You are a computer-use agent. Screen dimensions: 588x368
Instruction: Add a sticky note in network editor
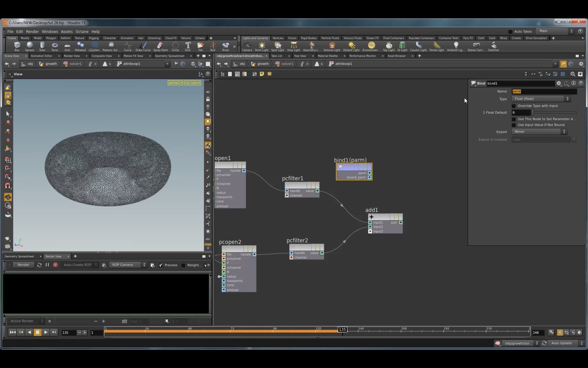pyautogui.click(x=262, y=74)
